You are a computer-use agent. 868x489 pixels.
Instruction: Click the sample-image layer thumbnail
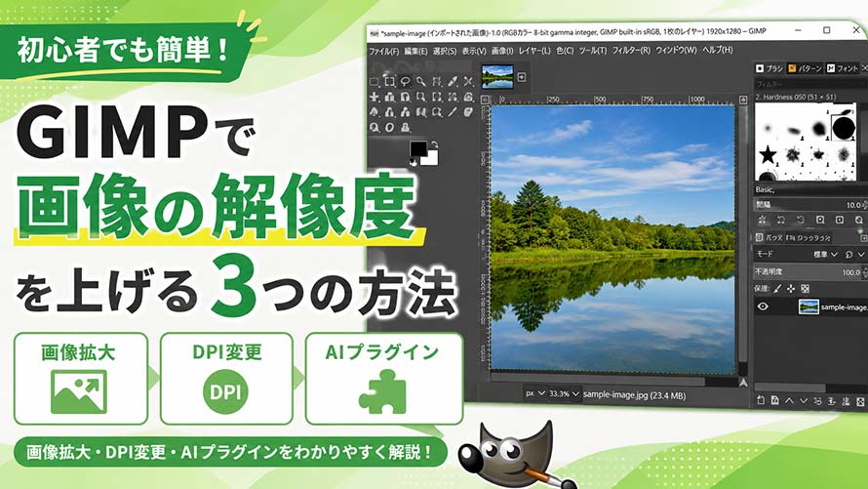[x=809, y=306]
